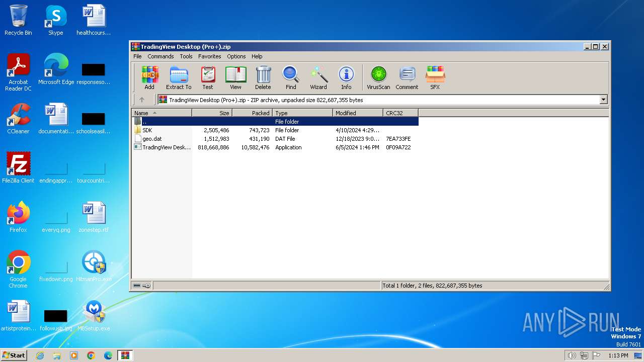Select the geo.dat file

(275, 139)
